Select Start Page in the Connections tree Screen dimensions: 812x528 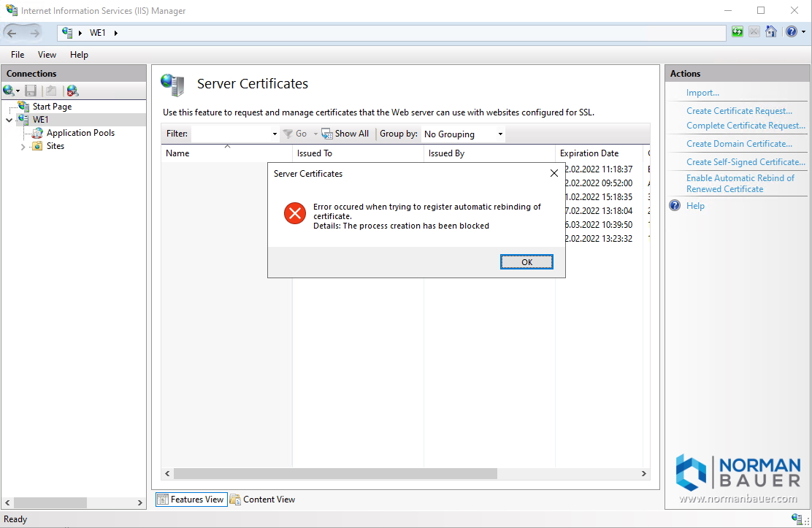tap(52, 106)
